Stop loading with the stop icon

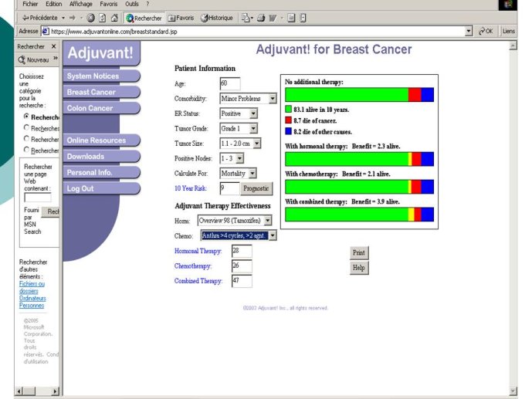tap(90, 18)
